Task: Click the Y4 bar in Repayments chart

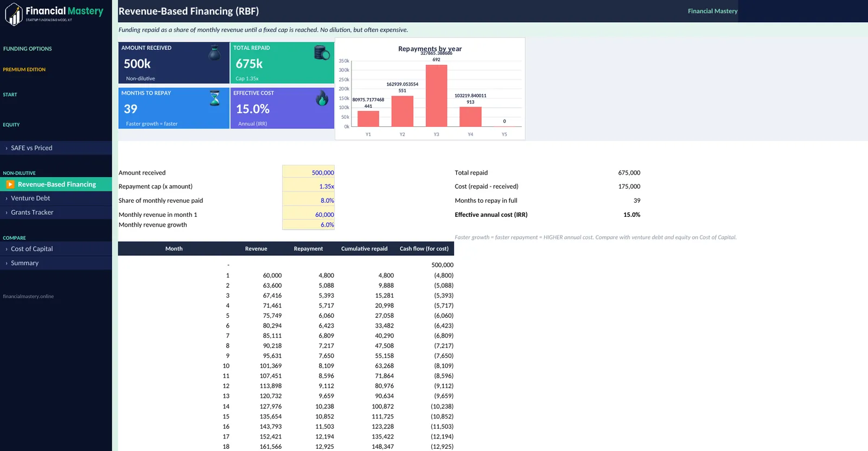Action: [x=470, y=117]
